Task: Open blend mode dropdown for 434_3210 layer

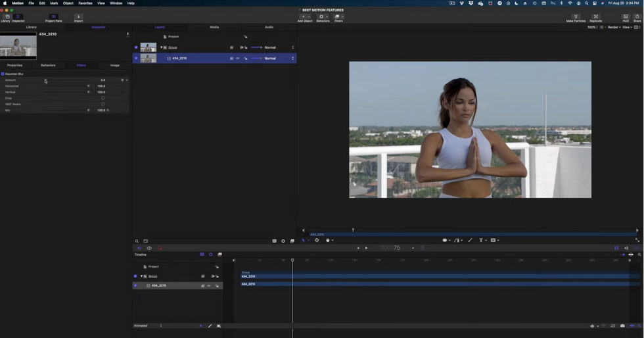Action: pyautogui.click(x=279, y=59)
